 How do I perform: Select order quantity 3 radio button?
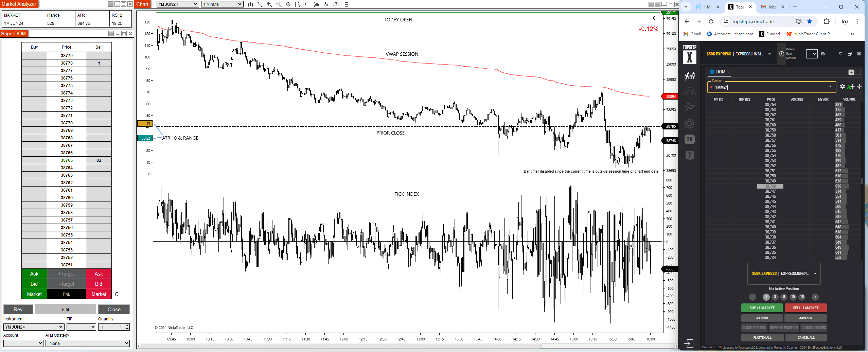(x=775, y=297)
